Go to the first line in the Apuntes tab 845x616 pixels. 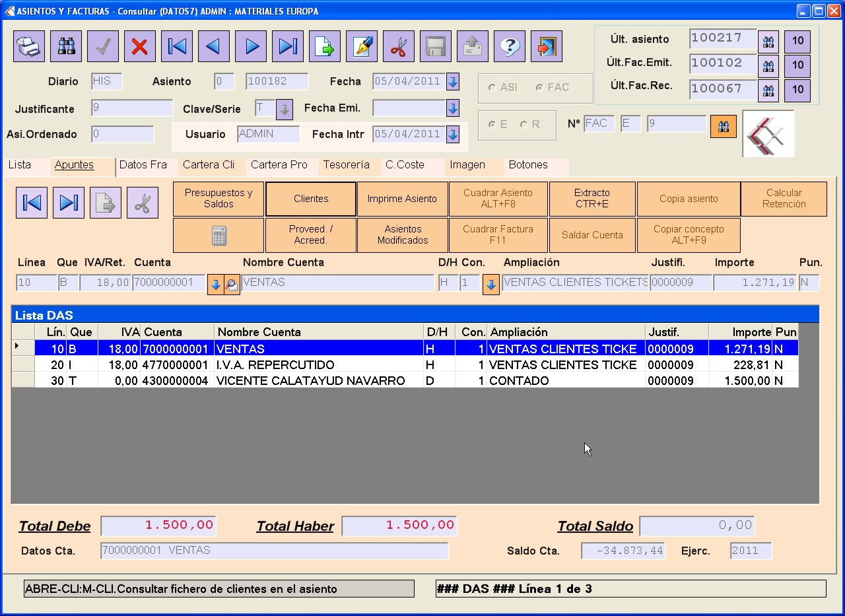pos(32,203)
